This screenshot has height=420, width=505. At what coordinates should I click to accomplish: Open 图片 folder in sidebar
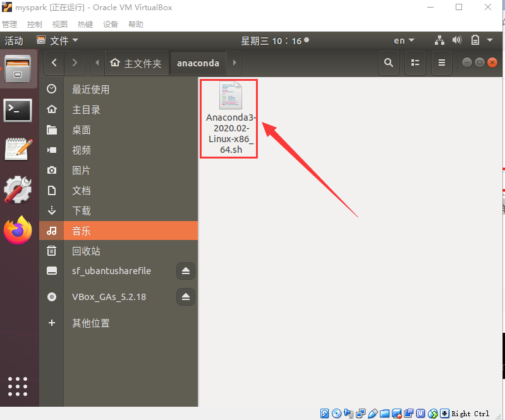(119, 170)
